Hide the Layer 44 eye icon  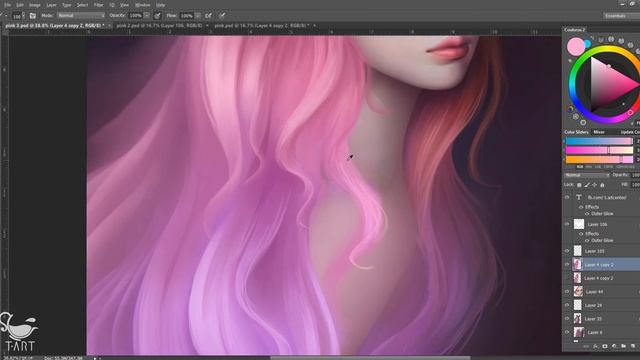[567, 291]
